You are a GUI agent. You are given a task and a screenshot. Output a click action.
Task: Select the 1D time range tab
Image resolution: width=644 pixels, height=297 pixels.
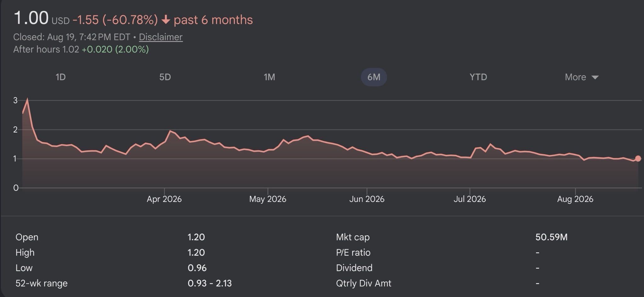pyautogui.click(x=60, y=77)
